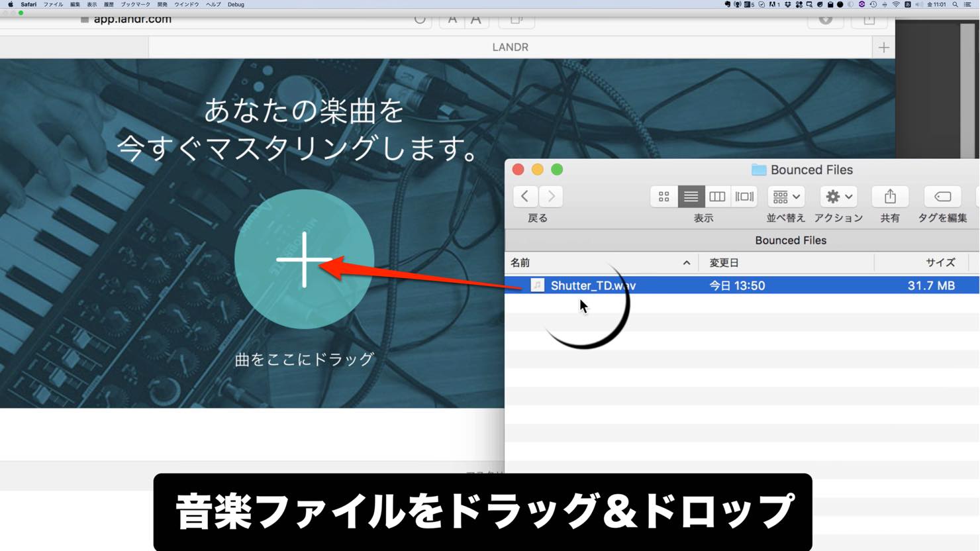Toggle the sort direction arrow in name column
980x551 pixels.
click(687, 263)
